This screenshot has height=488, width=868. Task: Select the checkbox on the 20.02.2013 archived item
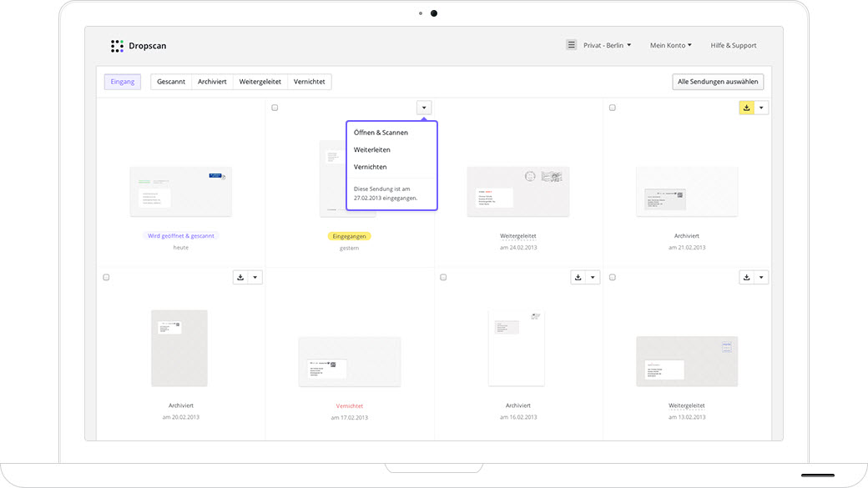pyautogui.click(x=106, y=276)
